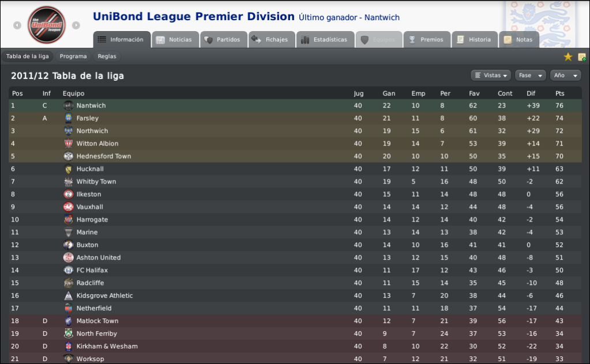
Task: Click the Kidsgrove Athletic club badge
Action: (x=68, y=295)
